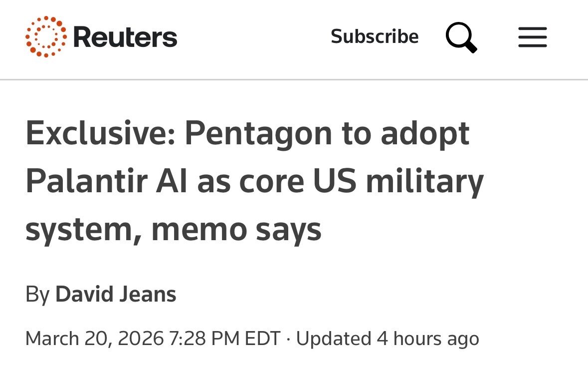Open author David Jeans' profile link
The width and height of the screenshot is (588, 373).
pyautogui.click(x=116, y=294)
